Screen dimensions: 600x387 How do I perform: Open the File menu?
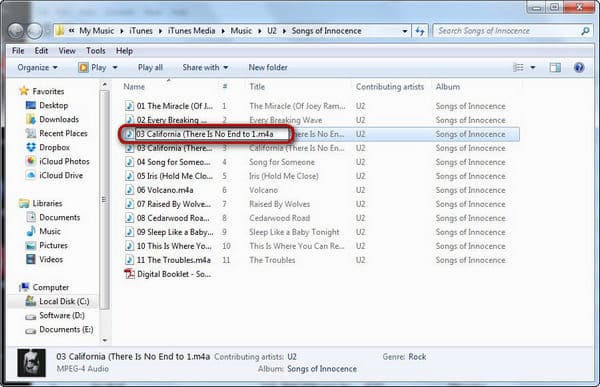[18, 51]
